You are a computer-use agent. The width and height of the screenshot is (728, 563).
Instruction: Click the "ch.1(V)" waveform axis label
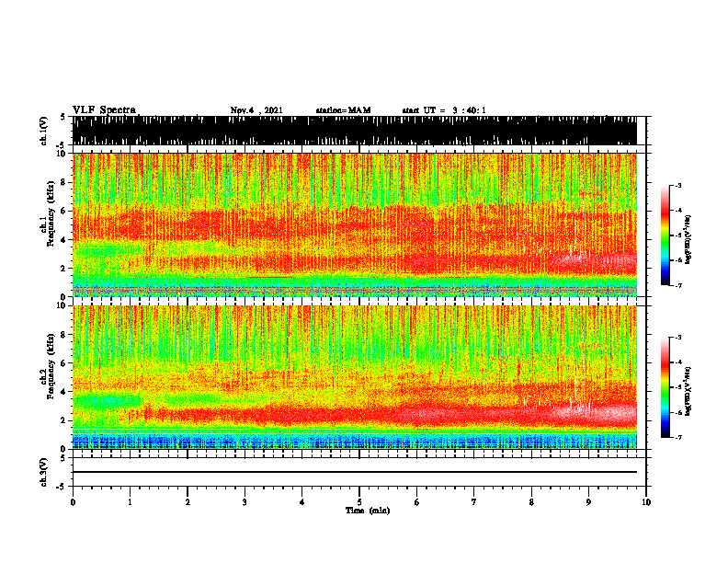point(44,131)
